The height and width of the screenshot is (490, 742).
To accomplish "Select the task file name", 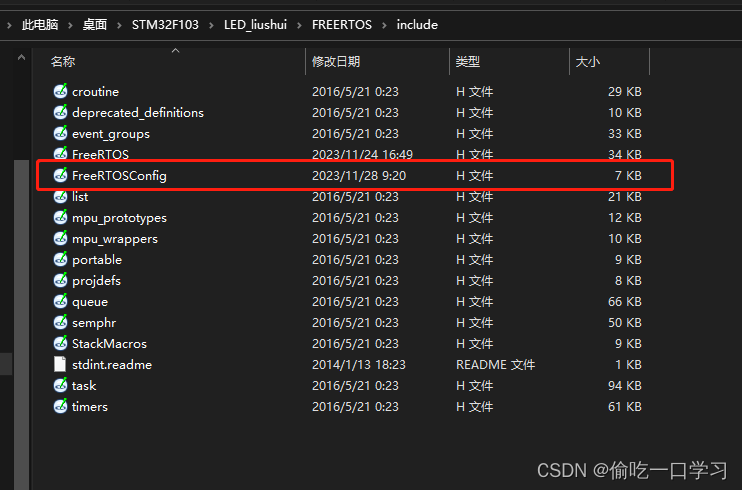I will click(84, 385).
